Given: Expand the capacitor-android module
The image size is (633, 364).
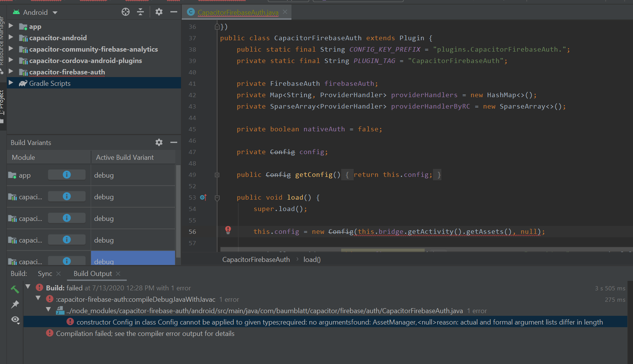Looking at the screenshot, I should (x=11, y=38).
